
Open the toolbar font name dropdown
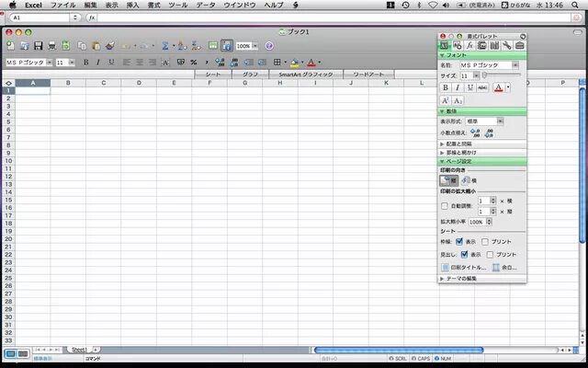coord(49,63)
